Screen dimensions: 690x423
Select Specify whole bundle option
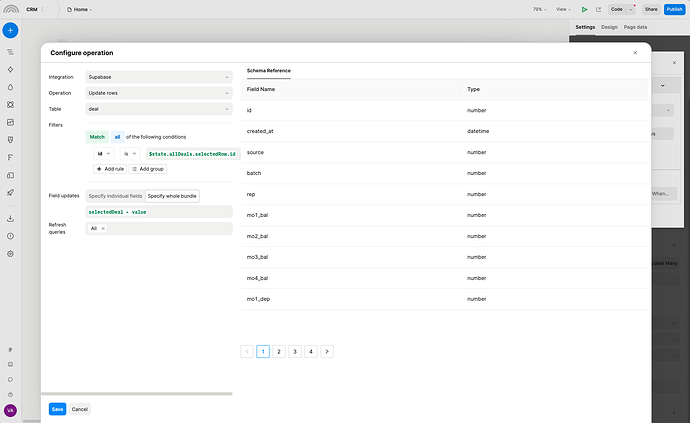(x=173, y=195)
